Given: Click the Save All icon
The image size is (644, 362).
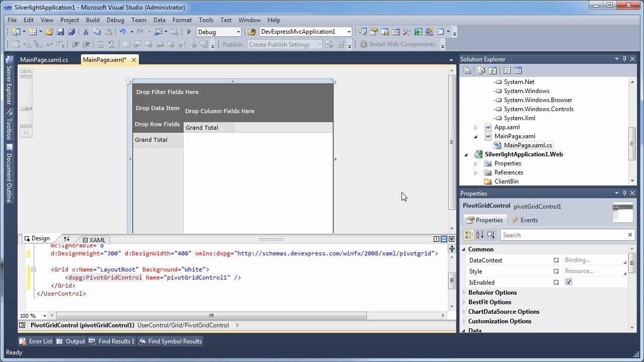Looking at the screenshot, I should (71, 32).
